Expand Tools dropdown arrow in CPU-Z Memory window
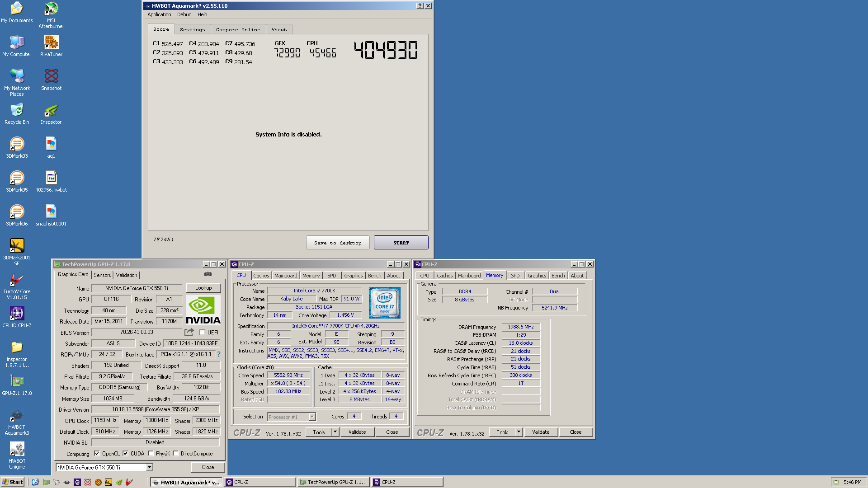868x488 pixels. click(x=519, y=432)
